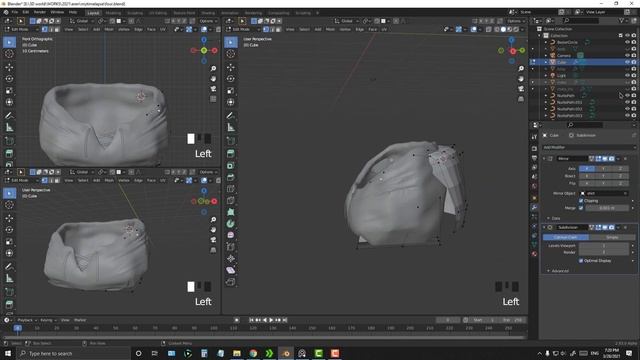Select the Move tool in main viewport toolbar
The height and width of the screenshot is (360, 640).
point(231,67)
